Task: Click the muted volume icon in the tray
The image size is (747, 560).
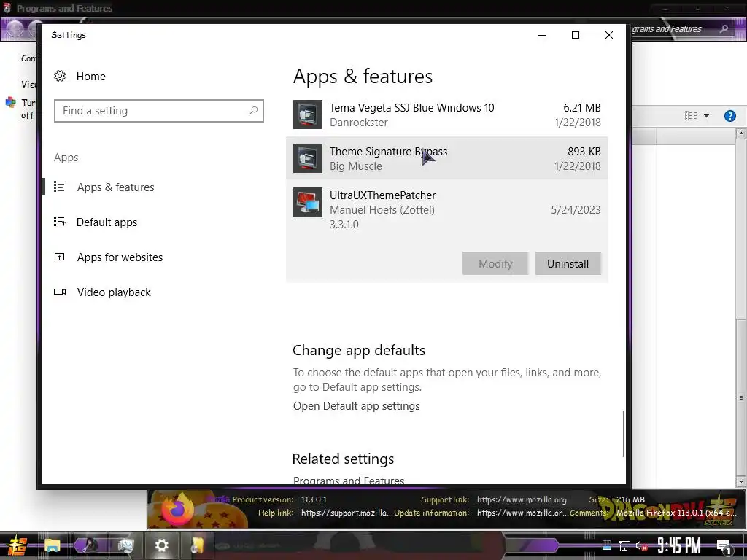Action: pyautogui.click(x=641, y=545)
